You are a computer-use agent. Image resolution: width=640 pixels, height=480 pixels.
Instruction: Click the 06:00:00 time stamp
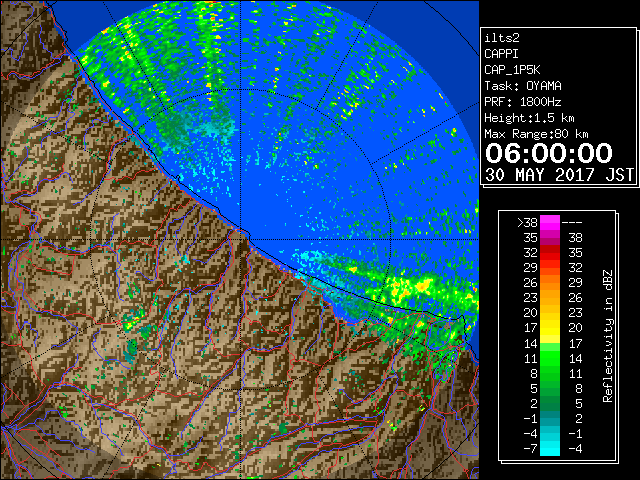549,153
